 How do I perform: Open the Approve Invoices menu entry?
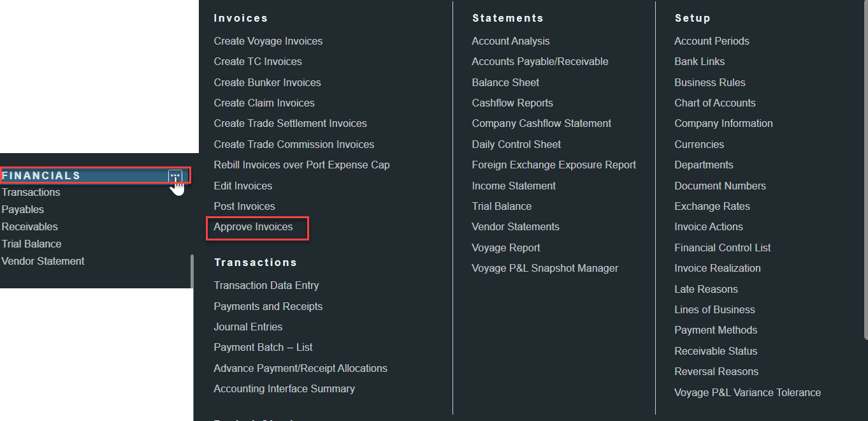coord(253,227)
